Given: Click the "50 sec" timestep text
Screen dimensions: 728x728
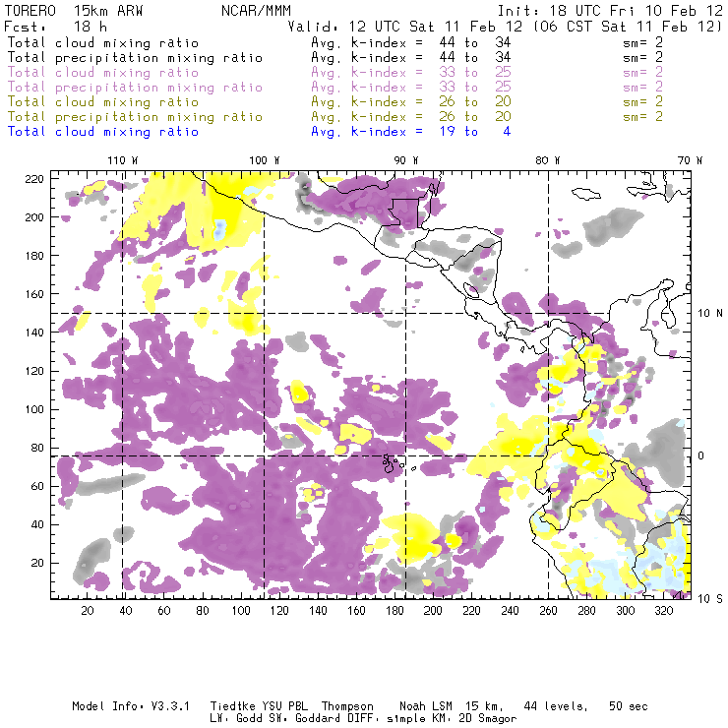Looking at the screenshot, I should click(629, 706).
